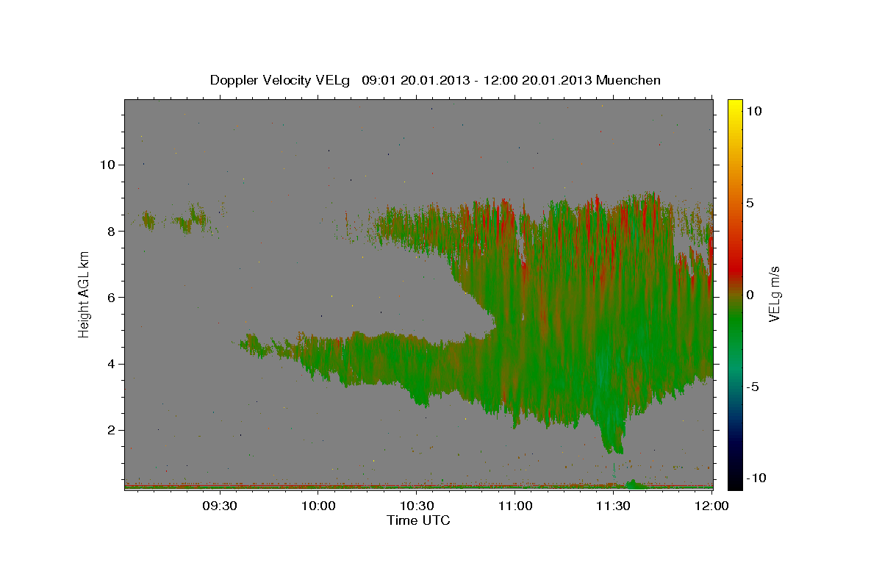Click the 'VELg m/s' colorbar label
The height and width of the screenshot is (588, 882).
pos(774,295)
